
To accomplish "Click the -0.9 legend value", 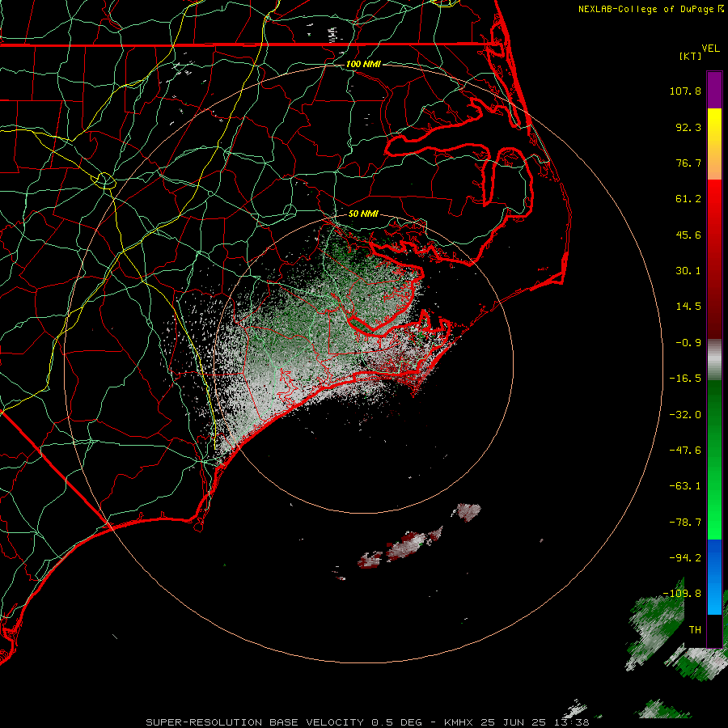I will point(688,343).
